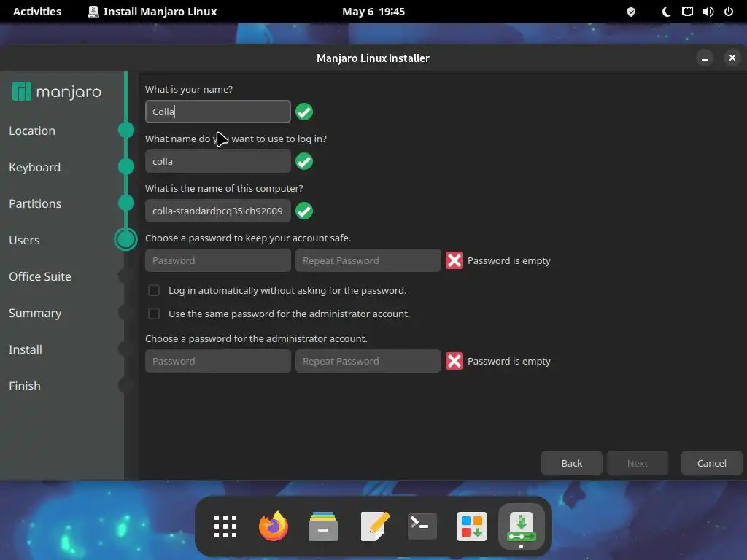Click the Users step progress circle
The width and height of the screenshot is (747, 560).
(x=125, y=239)
